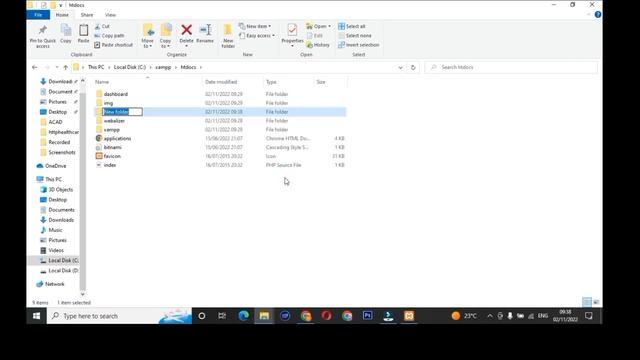Viewport: 640px width, 360px height.
Task: Click the New folder ribbon icon
Action: click(228, 30)
